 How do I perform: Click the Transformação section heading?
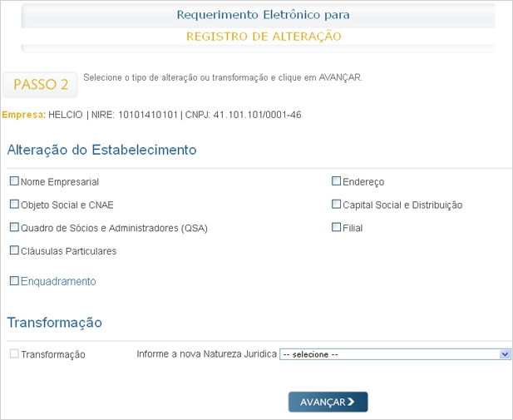[54, 322]
